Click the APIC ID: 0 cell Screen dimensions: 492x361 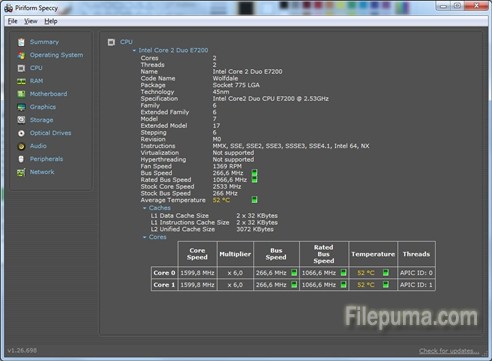(416, 273)
